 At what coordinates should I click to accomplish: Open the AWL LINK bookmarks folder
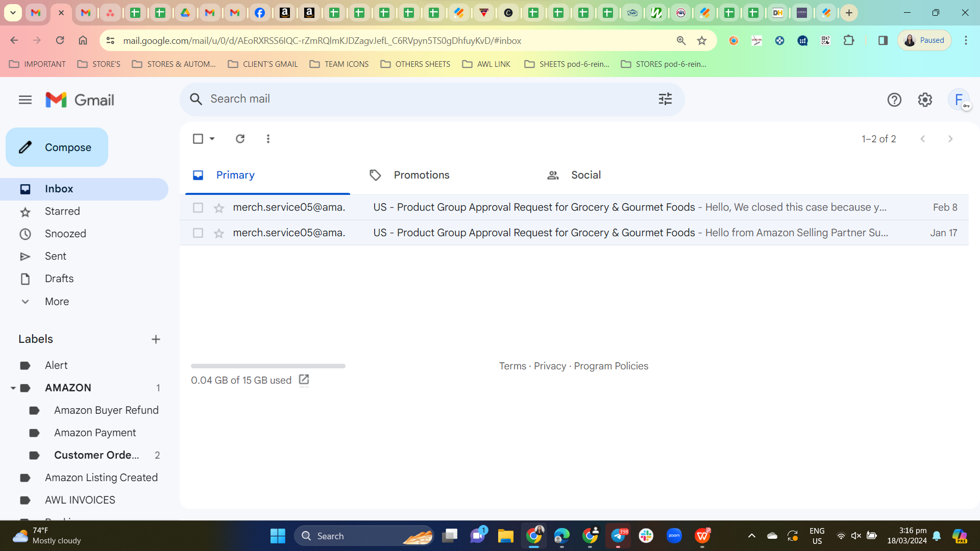pyautogui.click(x=486, y=64)
